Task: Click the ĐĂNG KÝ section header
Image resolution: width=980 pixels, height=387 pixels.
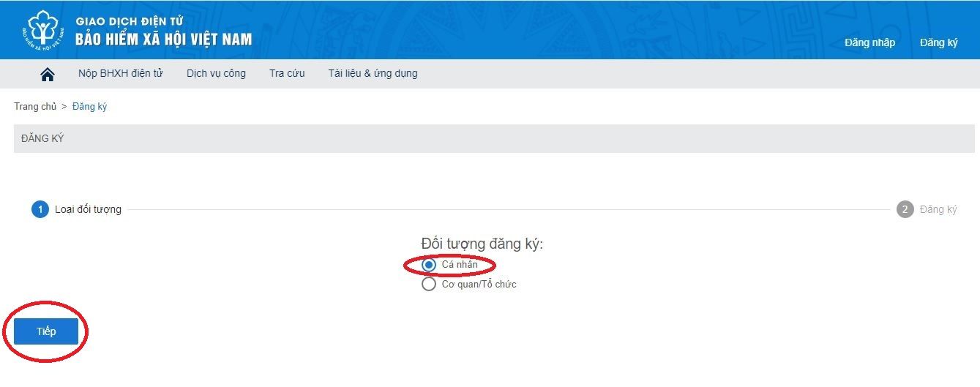Action: 494,138
